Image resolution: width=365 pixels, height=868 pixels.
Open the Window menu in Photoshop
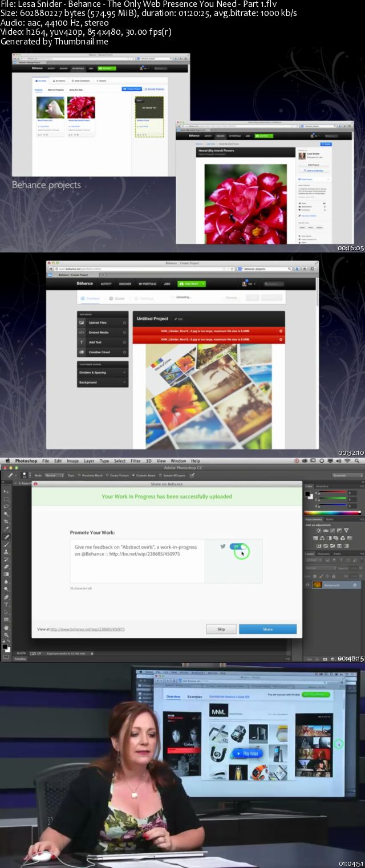(178, 461)
